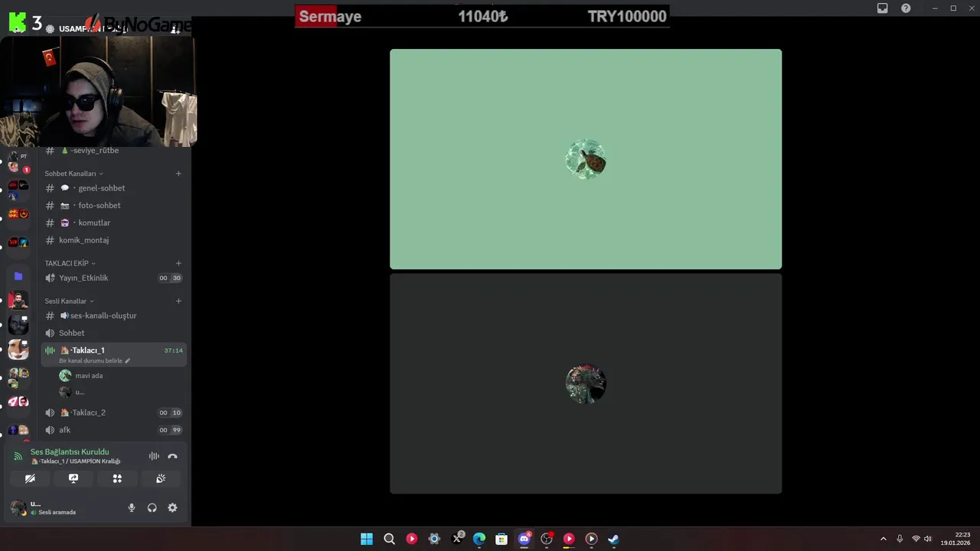
Task: Join the Yayın_Etkinlik stage channel
Action: click(113, 278)
